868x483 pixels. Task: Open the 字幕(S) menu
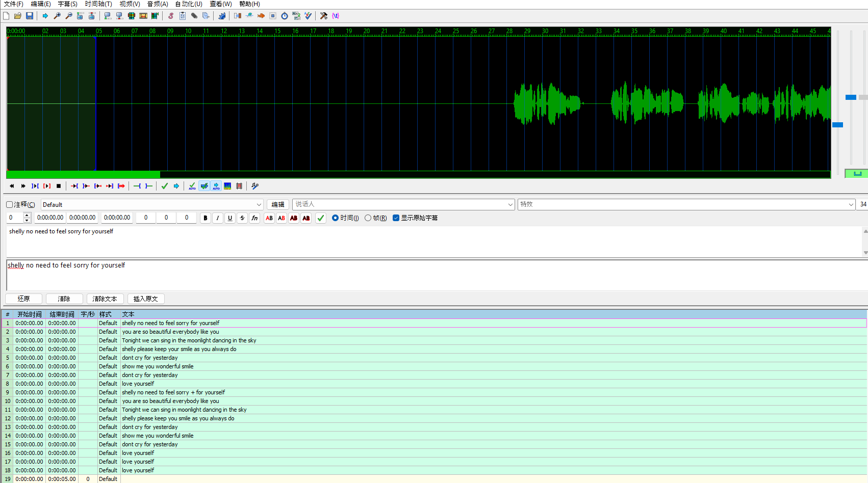pyautogui.click(x=67, y=4)
